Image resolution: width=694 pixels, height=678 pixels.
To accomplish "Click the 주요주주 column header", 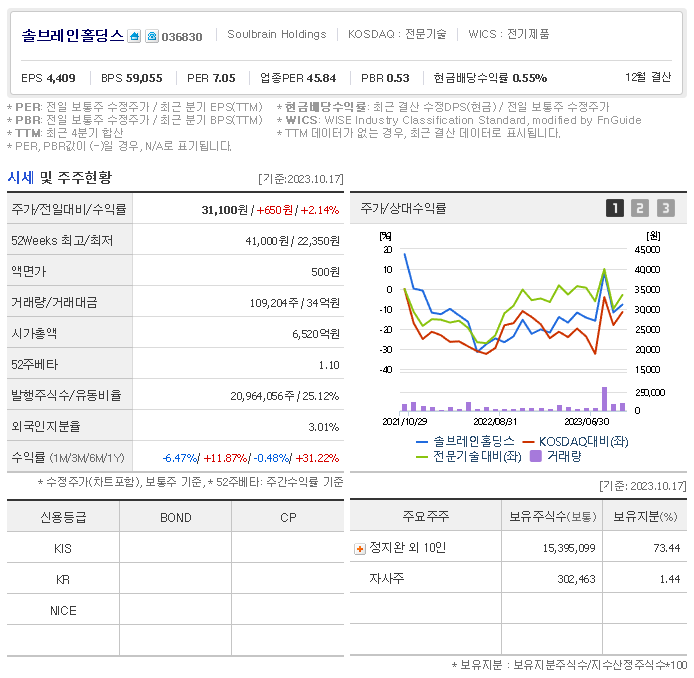I will [425, 516].
